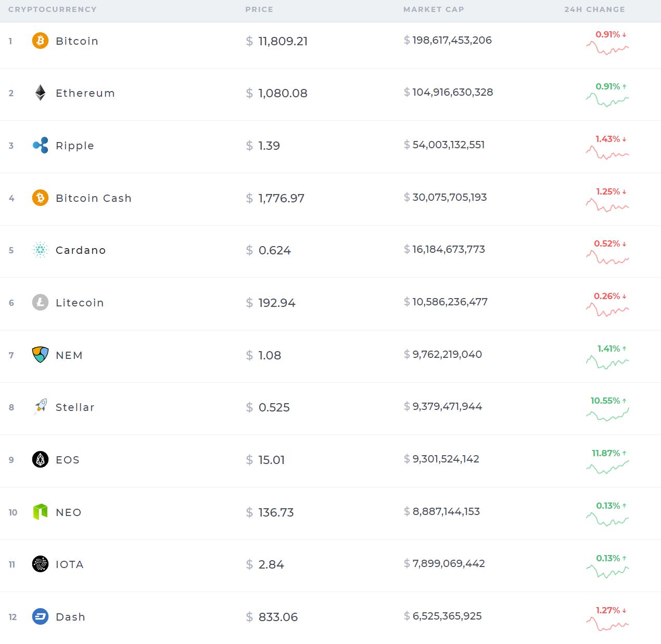Select the Dash price 833.06
The image size is (661, 644).
[x=278, y=617]
